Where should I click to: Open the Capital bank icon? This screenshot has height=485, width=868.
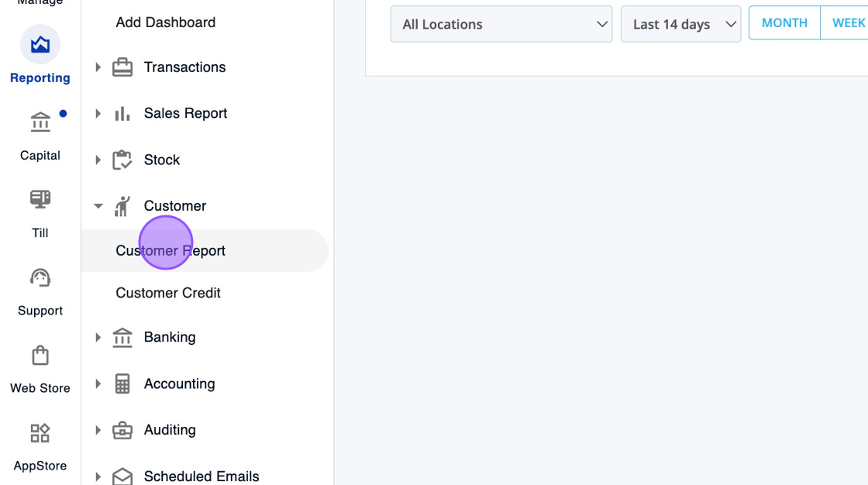[40, 122]
